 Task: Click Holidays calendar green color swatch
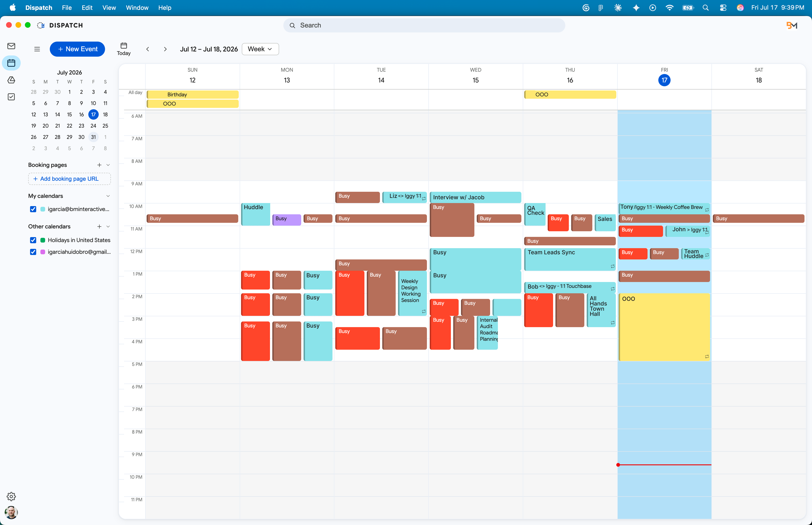43,240
